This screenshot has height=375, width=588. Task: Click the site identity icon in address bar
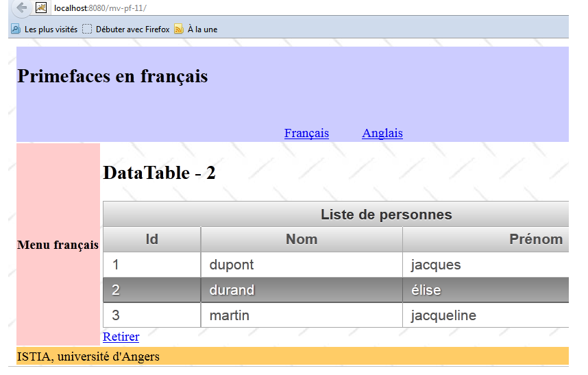click(x=41, y=8)
